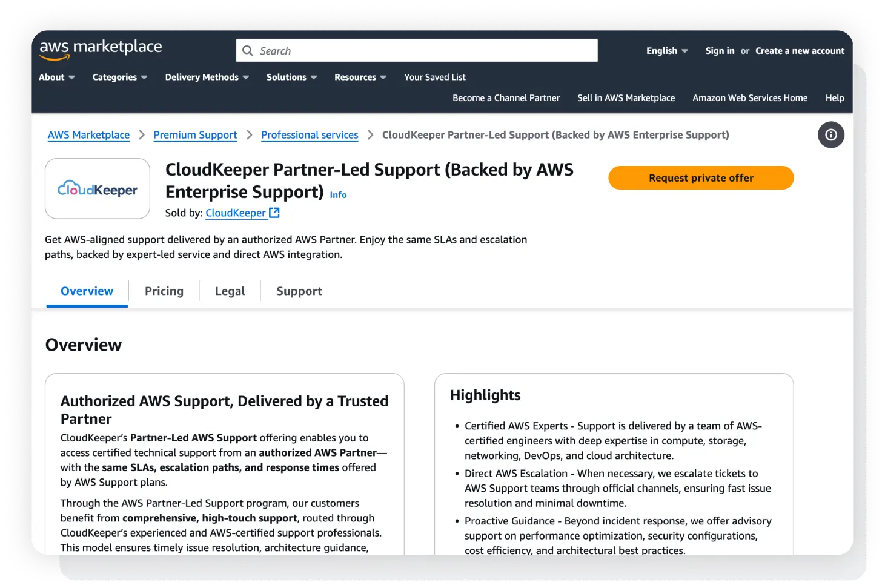Open Your Saved List
Image resolution: width=885 pixels, height=588 pixels.
click(435, 78)
